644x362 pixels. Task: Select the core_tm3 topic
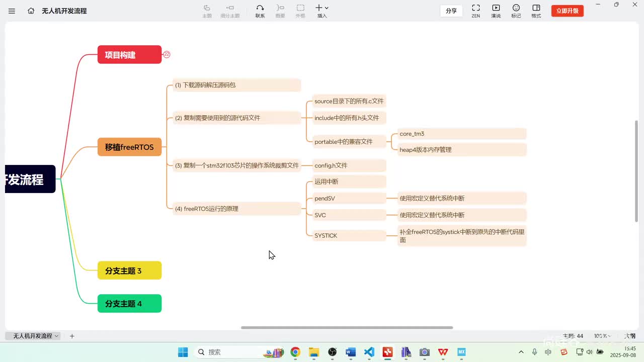(462, 134)
